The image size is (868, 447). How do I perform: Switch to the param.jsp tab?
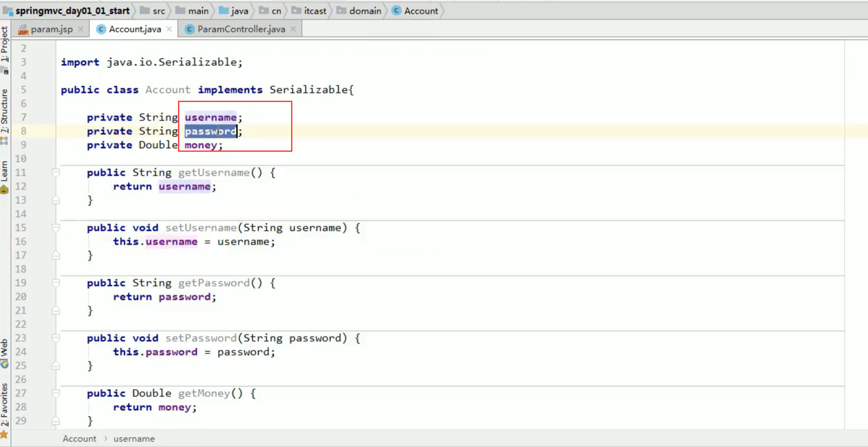[x=51, y=29]
